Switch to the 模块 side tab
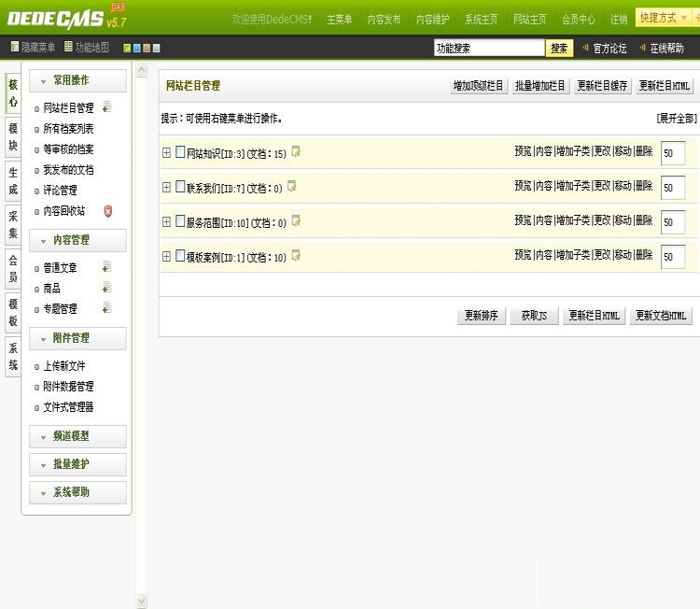This screenshot has width=700, height=609. point(13,136)
